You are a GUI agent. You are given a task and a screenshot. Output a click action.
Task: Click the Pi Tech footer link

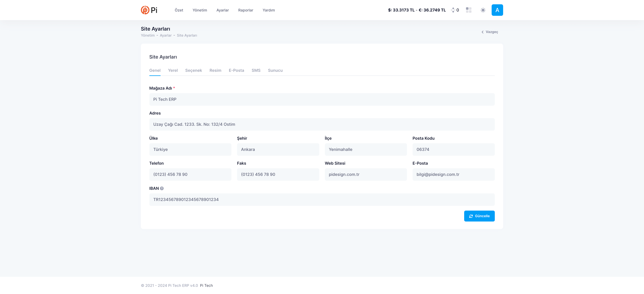click(x=206, y=286)
